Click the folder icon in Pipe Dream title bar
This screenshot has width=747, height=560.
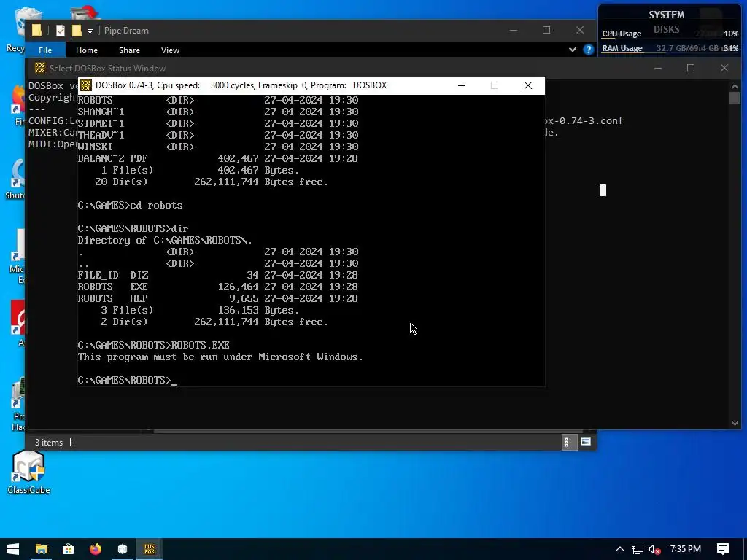(36, 31)
